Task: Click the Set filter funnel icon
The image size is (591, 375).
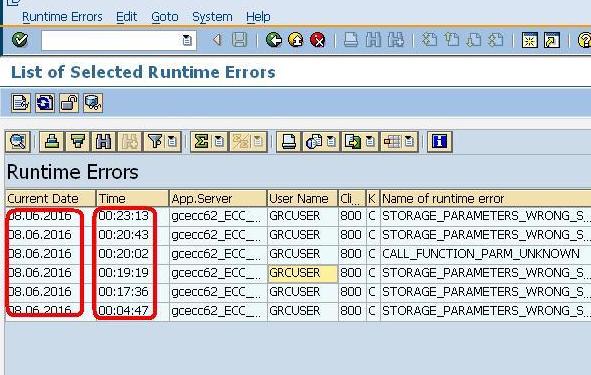Action: [155, 142]
